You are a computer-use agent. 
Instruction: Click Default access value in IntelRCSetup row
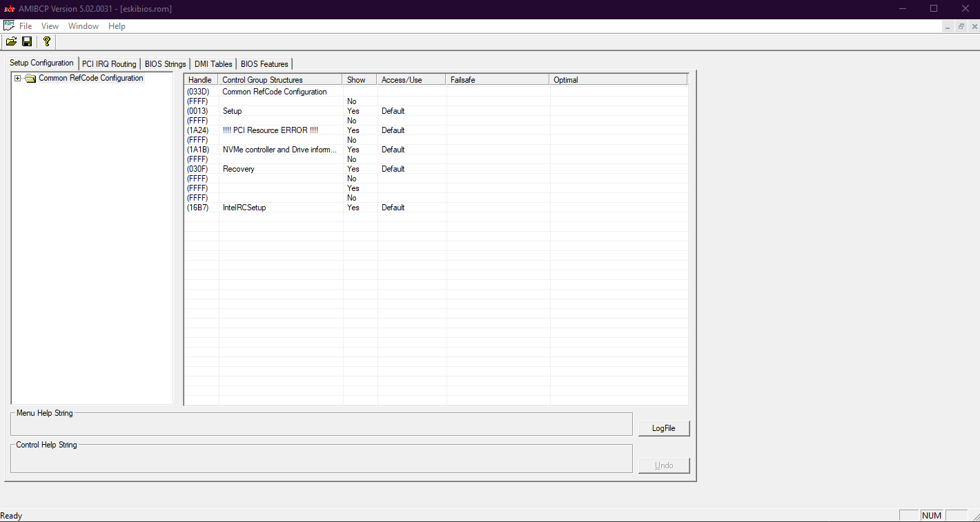393,208
